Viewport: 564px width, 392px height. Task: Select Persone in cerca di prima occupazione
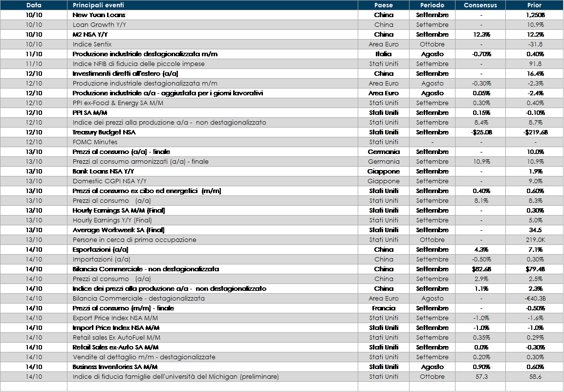pyautogui.click(x=134, y=240)
